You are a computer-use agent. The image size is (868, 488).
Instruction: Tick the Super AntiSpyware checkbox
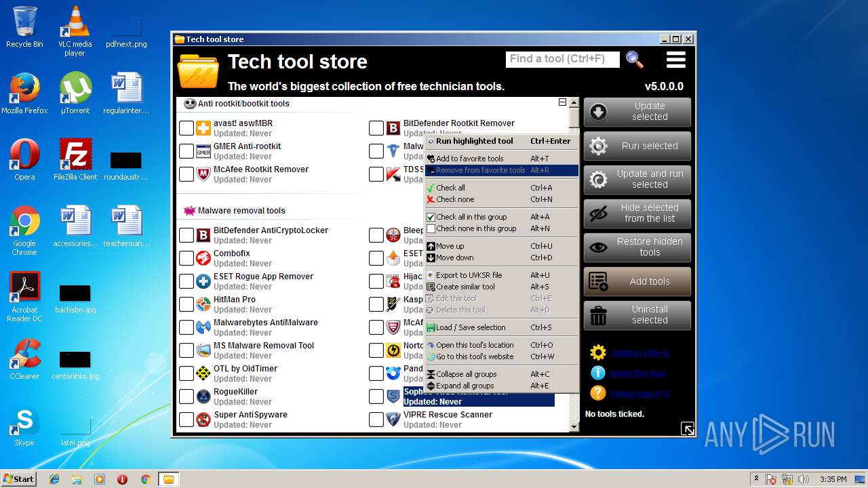click(x=186, y=420)
